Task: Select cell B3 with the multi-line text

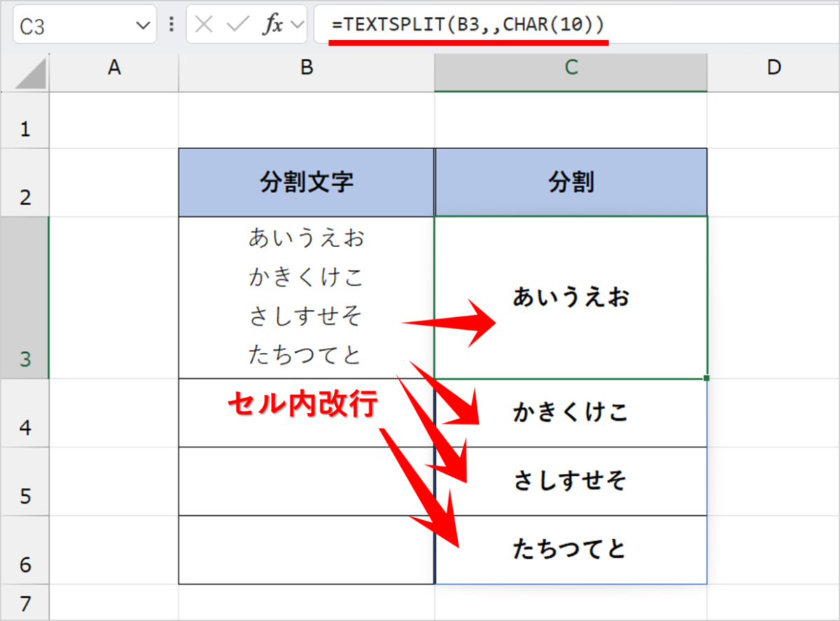Action: (x=306, y=296)
